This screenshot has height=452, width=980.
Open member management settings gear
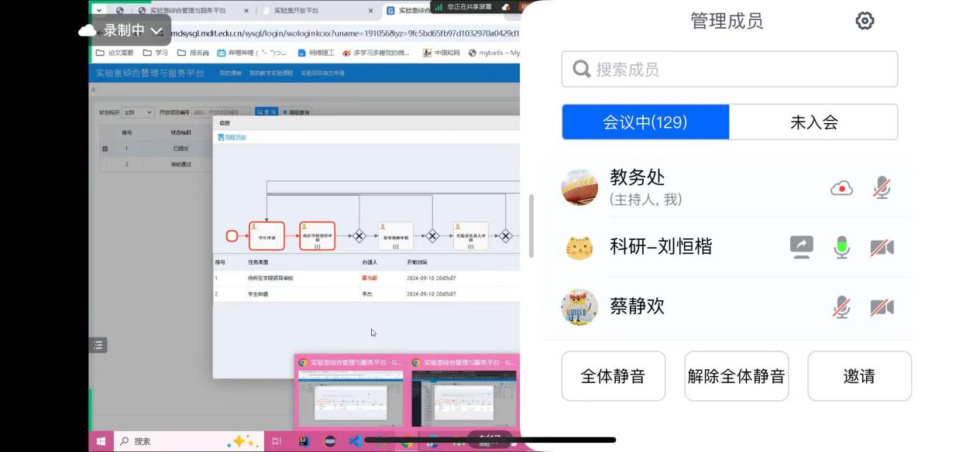pos(865,21)
